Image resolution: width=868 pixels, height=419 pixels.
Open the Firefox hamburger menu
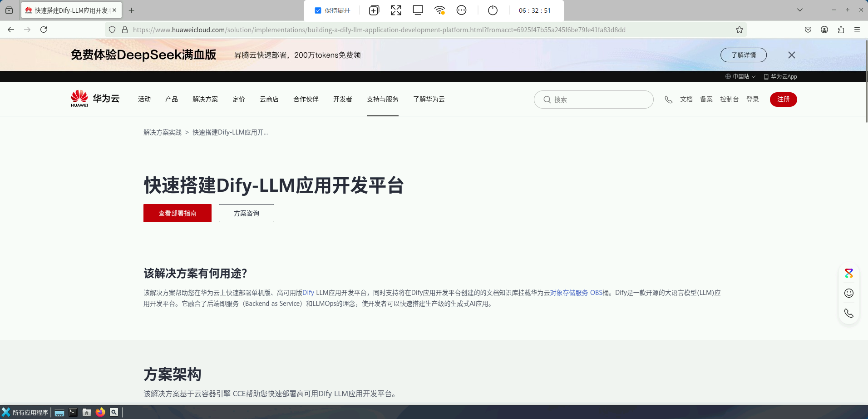point(857,30)
